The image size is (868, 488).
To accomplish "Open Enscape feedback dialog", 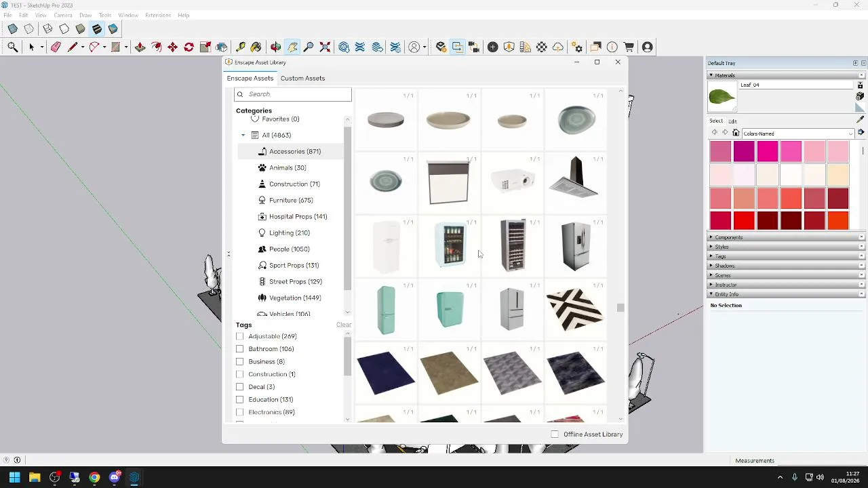I will click(596, 47).
